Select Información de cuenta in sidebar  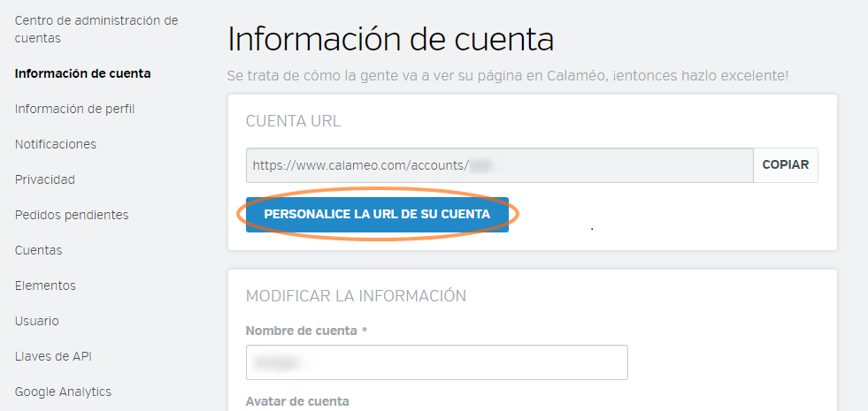tap(82, 73)
